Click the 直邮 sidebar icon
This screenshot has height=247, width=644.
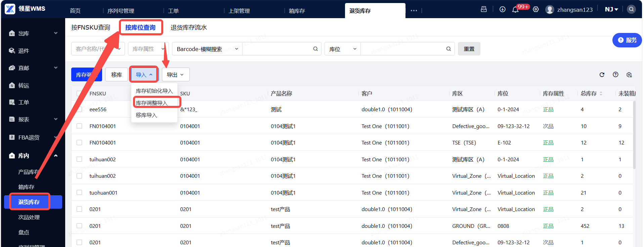[12, 68]
